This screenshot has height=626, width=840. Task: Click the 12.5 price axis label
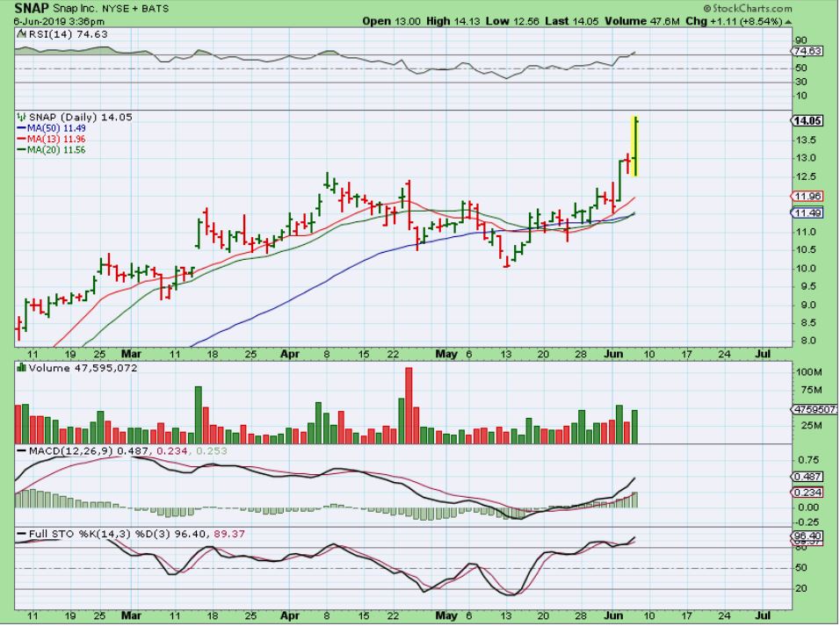coord(807,176)
